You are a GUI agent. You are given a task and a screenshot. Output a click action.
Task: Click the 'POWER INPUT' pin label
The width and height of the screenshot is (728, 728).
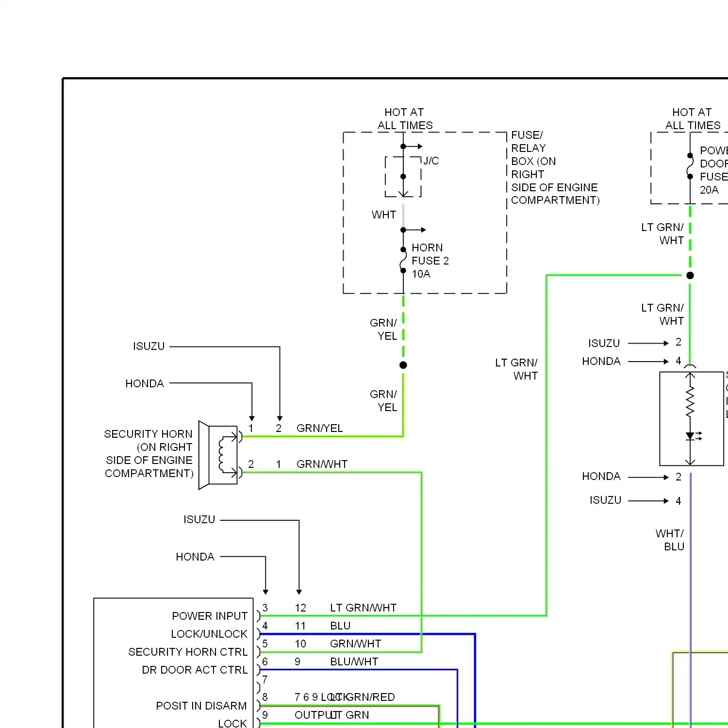point(210,616)
